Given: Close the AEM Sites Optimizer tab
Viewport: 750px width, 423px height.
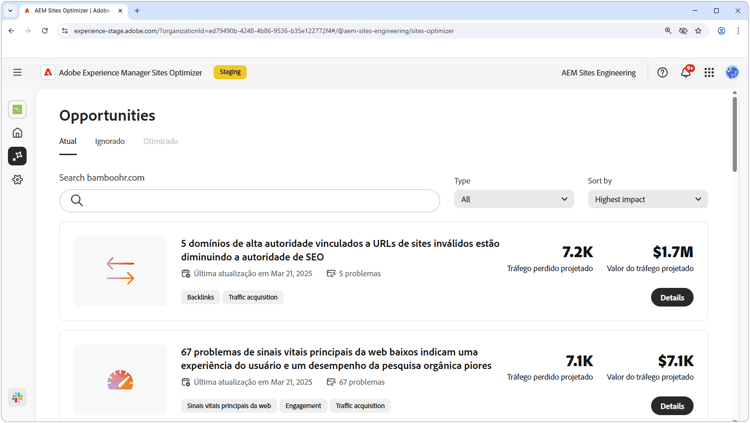Looking at the screenshot, I should coord(120,11).
